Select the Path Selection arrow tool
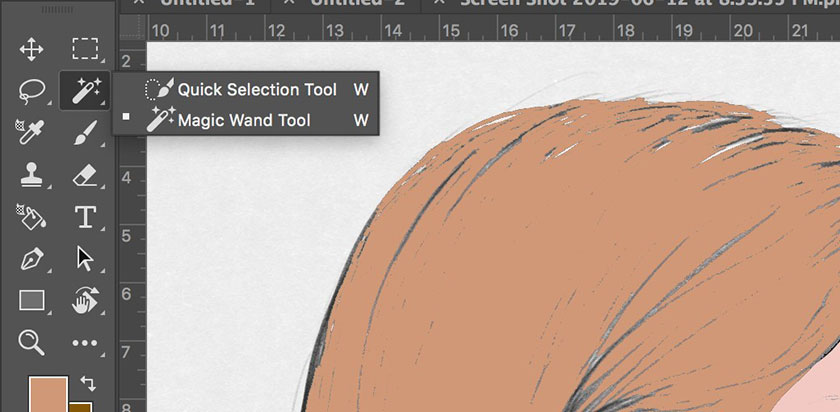The image size is (840, 412). click(x=86, y=259)
